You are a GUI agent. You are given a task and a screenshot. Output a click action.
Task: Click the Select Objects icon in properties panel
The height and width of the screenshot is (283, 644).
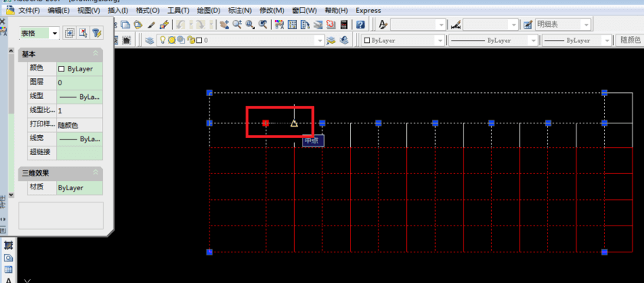pos(84,33)
